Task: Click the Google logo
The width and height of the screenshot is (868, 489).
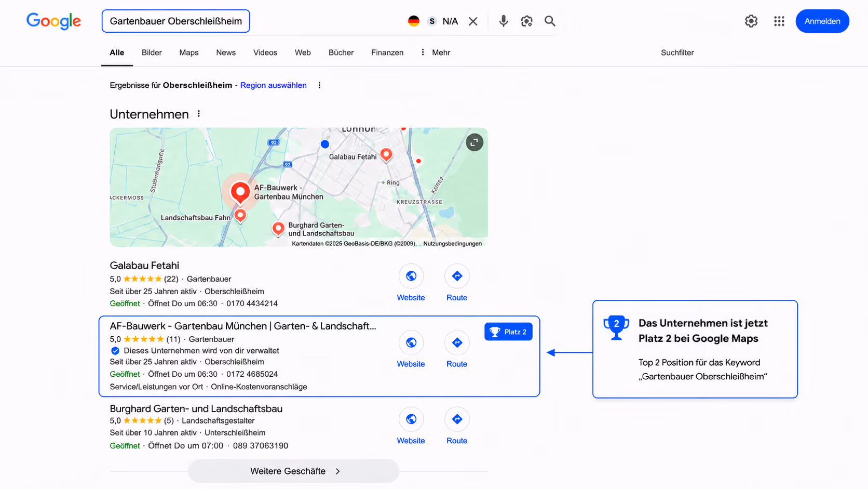Action: click(x=53, y=21)
